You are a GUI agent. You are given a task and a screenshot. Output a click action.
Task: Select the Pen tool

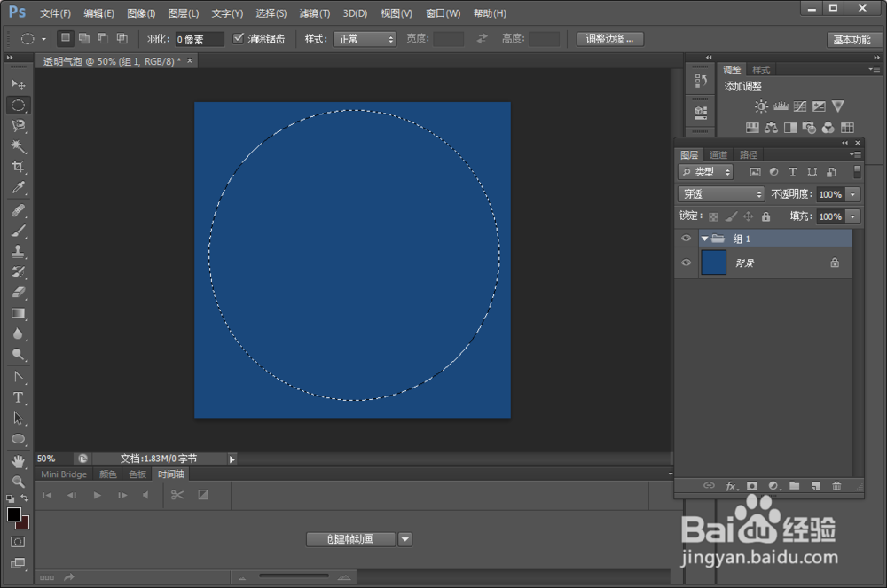point(18,377)
